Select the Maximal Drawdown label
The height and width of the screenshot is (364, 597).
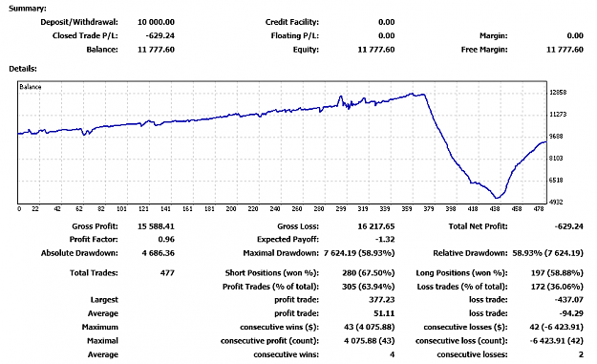tap(281, 253)
